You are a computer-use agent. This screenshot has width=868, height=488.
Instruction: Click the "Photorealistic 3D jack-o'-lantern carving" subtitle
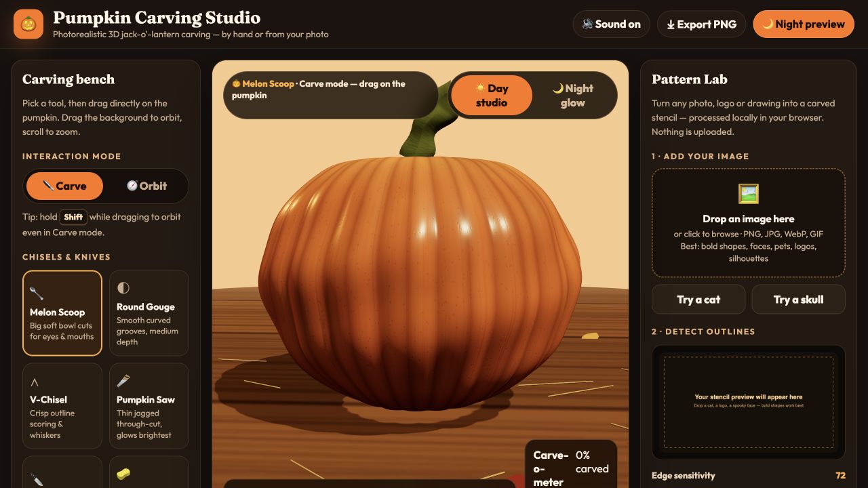click(x=191, y=34)
